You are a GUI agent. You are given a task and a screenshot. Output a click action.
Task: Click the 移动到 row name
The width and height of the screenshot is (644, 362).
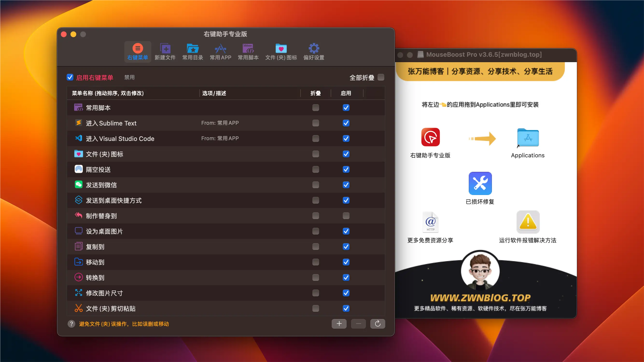coord(95,262)
